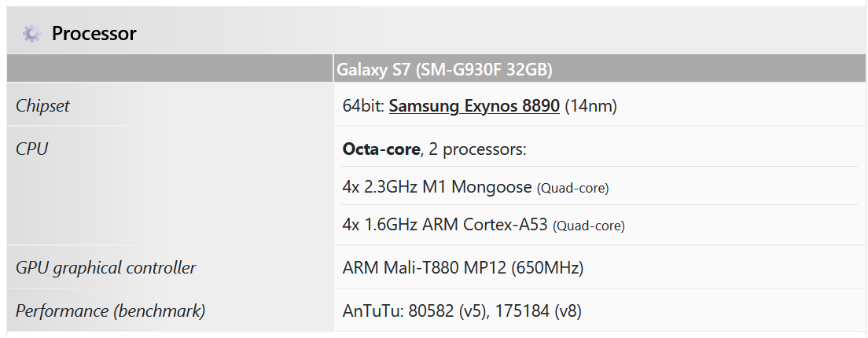868x338 pixels.
Task: Open the Samsung Exynos 8890 link
Action: click(474, 106)
